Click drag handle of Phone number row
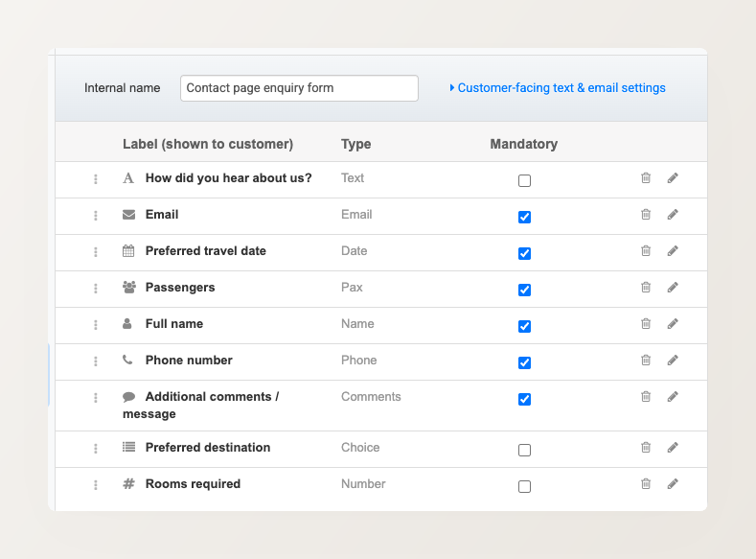 [96, 361]
